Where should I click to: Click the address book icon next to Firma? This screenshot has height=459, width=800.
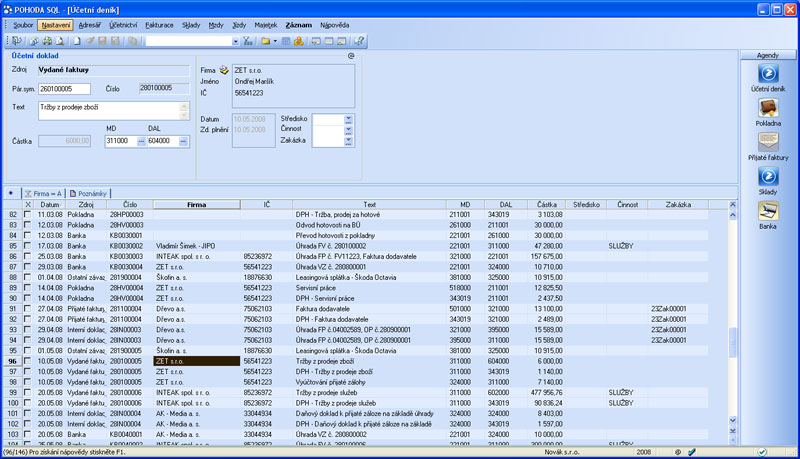coord(224,70)
